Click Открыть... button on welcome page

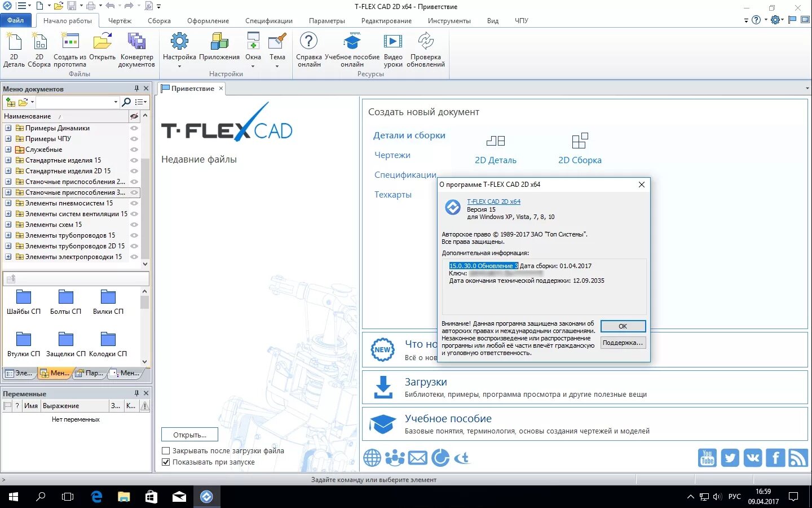[x=189, y=435]
